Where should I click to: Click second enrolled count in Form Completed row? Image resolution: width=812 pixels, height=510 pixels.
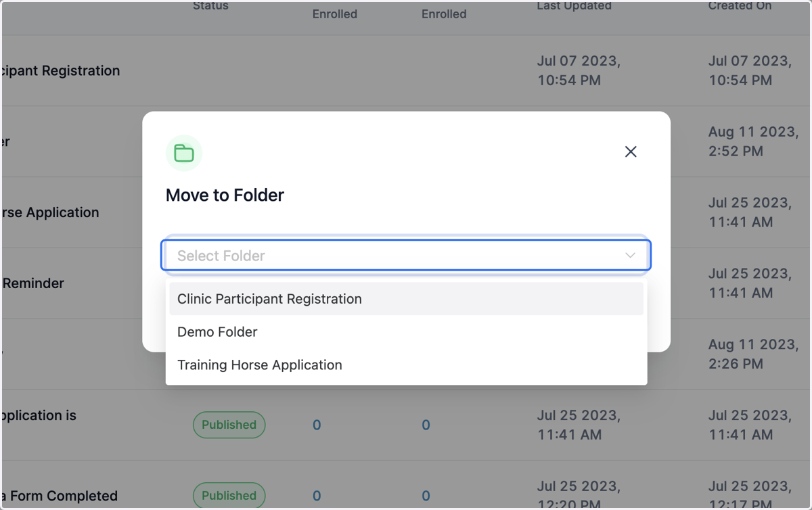coord(426,496)
